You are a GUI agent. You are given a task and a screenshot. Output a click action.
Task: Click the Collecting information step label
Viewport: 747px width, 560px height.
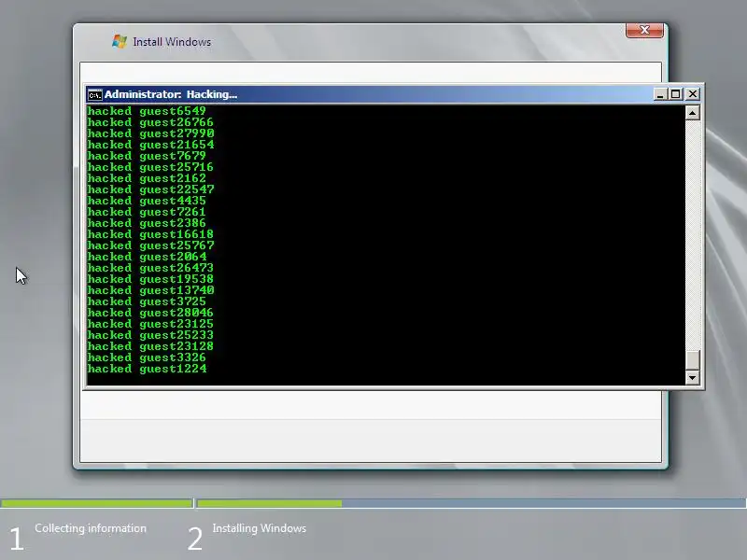click(91, 528)
